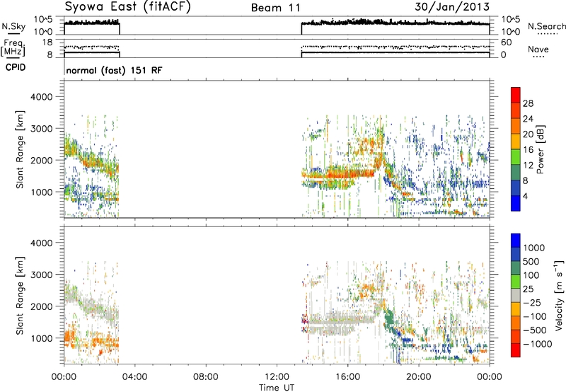Click the "28" power colorbar label
The height and width of the screenshot is (392, 566).
[528, 103]
